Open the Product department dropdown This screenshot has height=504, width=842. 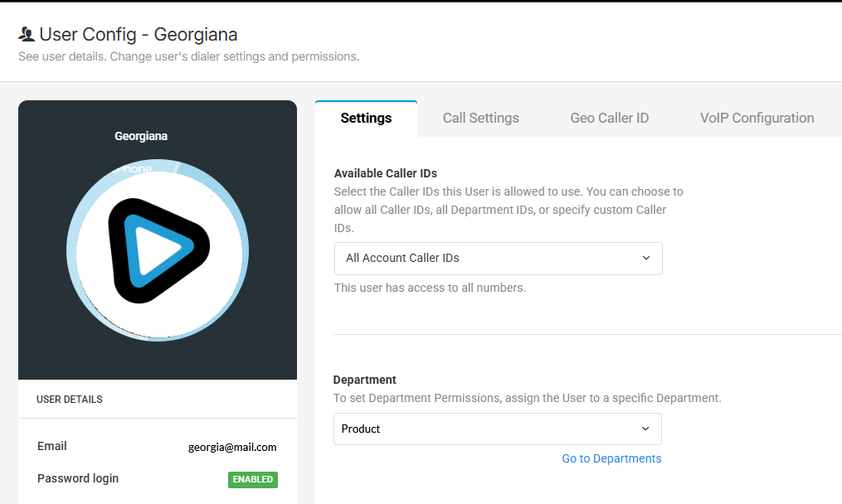point(497,429)
